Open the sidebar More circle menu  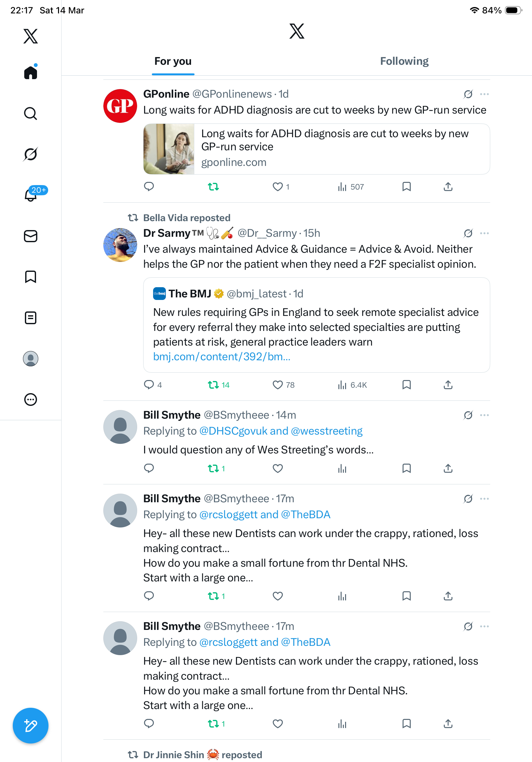pyautogui.click(x=31, y=400)
